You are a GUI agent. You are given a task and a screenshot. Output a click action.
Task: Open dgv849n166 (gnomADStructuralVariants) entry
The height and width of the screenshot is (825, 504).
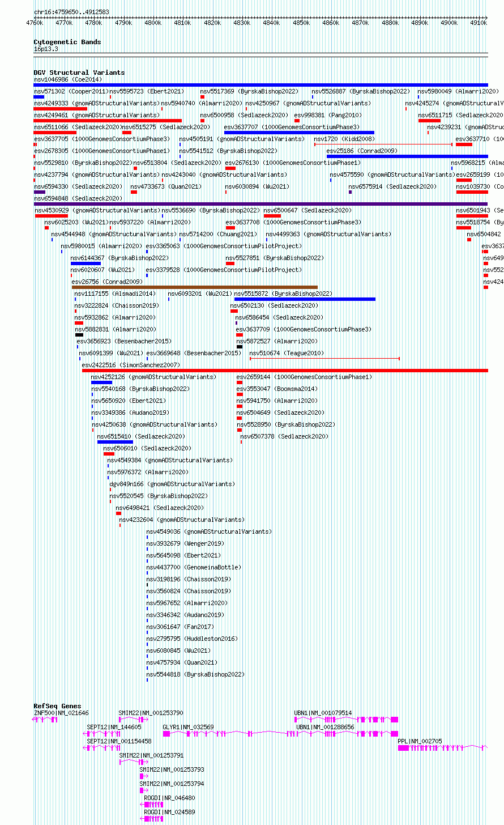(172, 484)
